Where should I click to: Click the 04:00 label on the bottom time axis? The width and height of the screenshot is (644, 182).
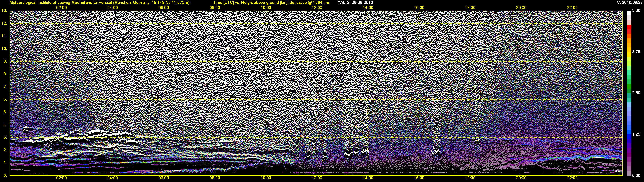(x=112, y=178)
